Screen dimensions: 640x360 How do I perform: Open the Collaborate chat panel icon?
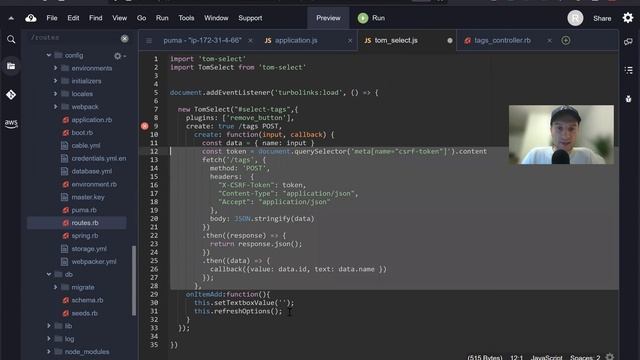point(628,41)
